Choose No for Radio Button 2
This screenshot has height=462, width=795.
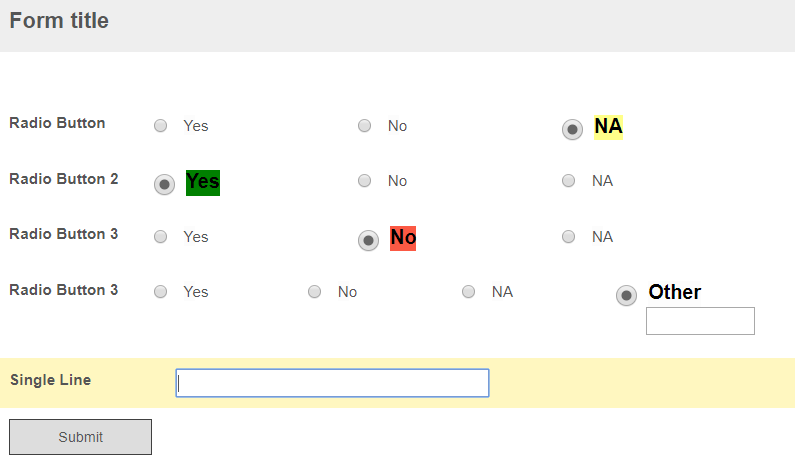[365, 181]
